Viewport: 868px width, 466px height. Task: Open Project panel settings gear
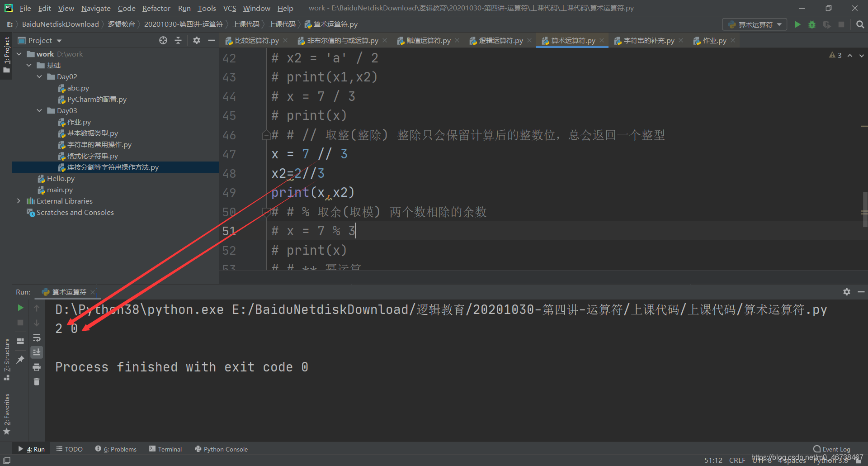[196, 40]
